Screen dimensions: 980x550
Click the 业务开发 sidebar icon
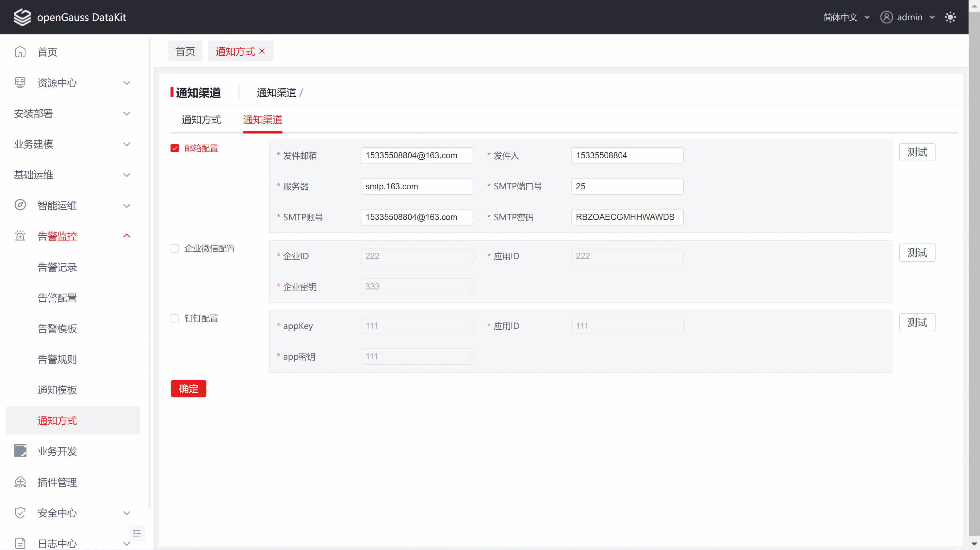[20, 451]
